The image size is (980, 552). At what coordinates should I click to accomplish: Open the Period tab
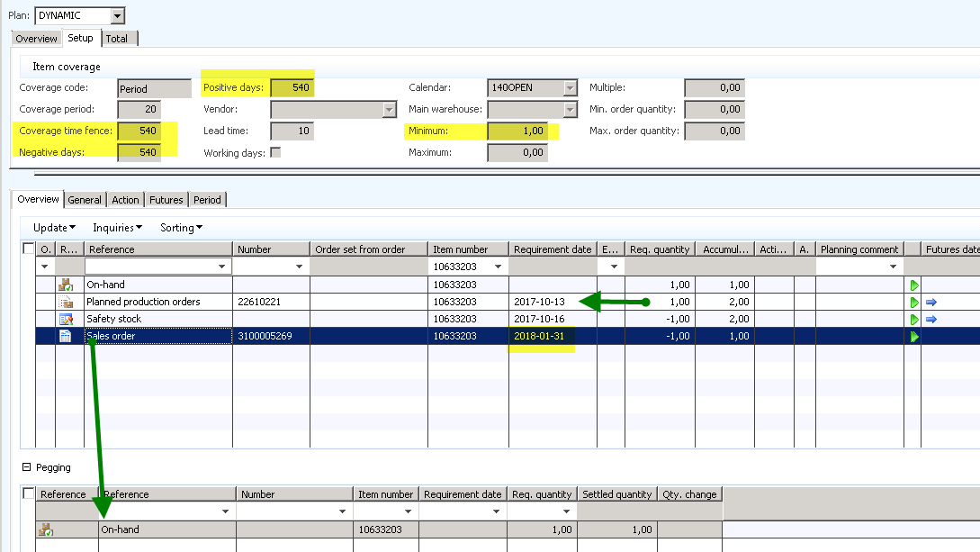coord(207,200)
